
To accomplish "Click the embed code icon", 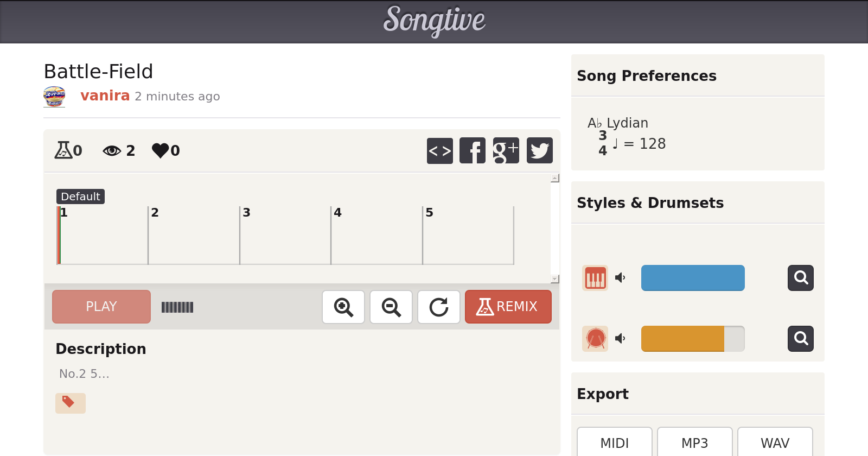I will click(x=439, y=150).
